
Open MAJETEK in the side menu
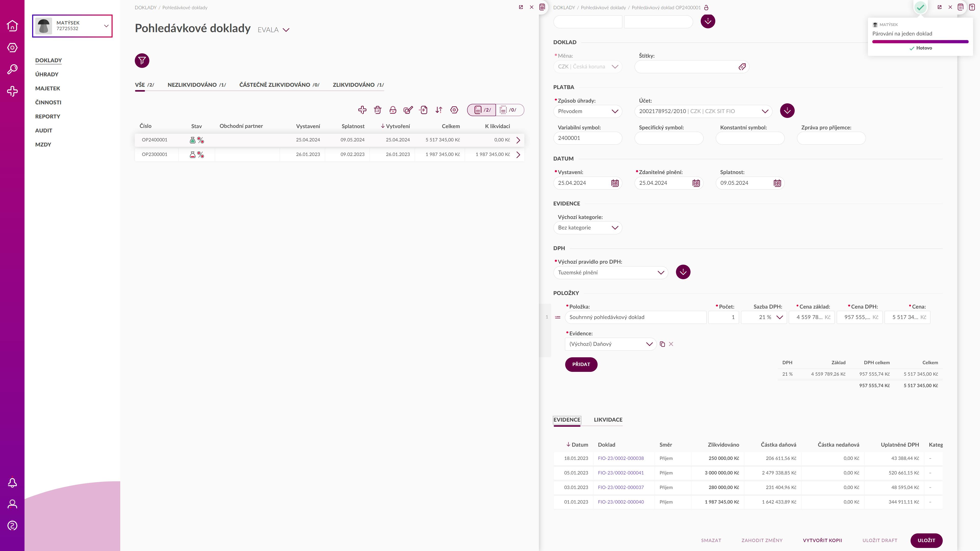(x=47, y=88)
